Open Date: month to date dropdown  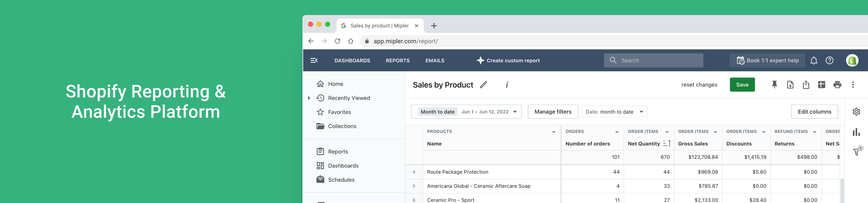coord(614,112)
